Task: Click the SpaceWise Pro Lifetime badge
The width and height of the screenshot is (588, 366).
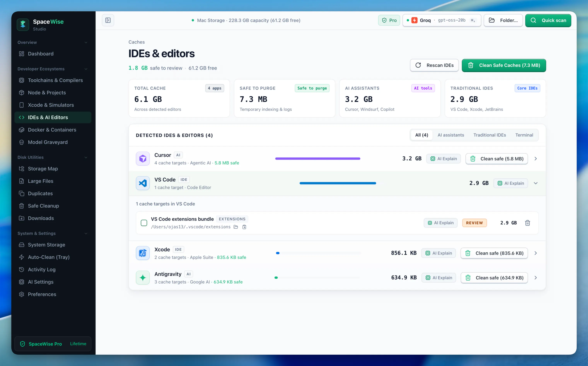Action: pos(53,344)
